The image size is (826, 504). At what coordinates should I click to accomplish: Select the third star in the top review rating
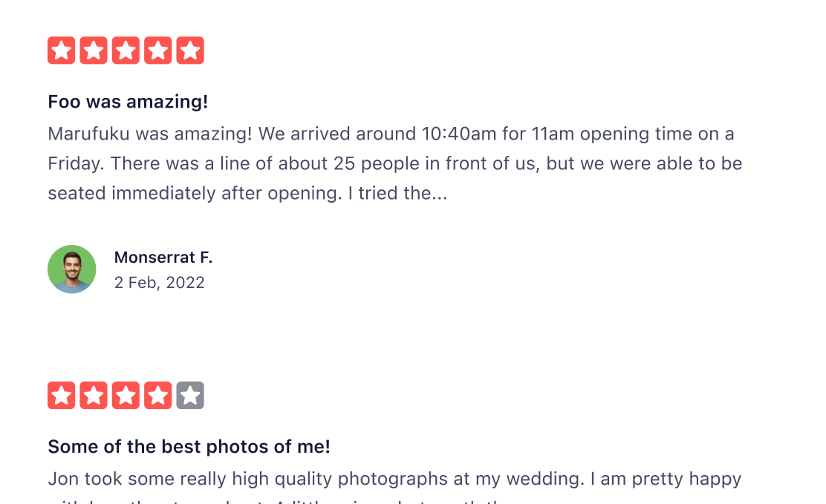[x=126, y=50]
